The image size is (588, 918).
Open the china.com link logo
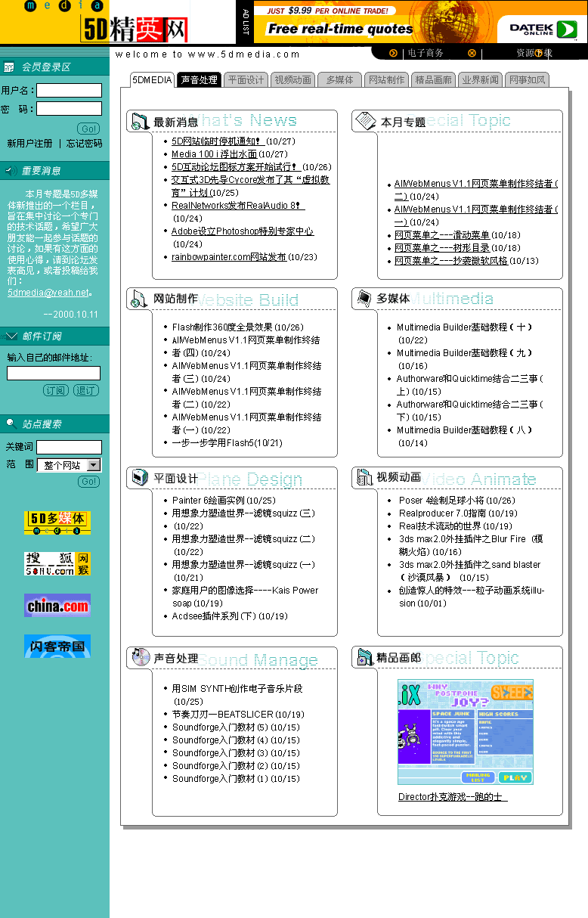[x=57, y=605]
